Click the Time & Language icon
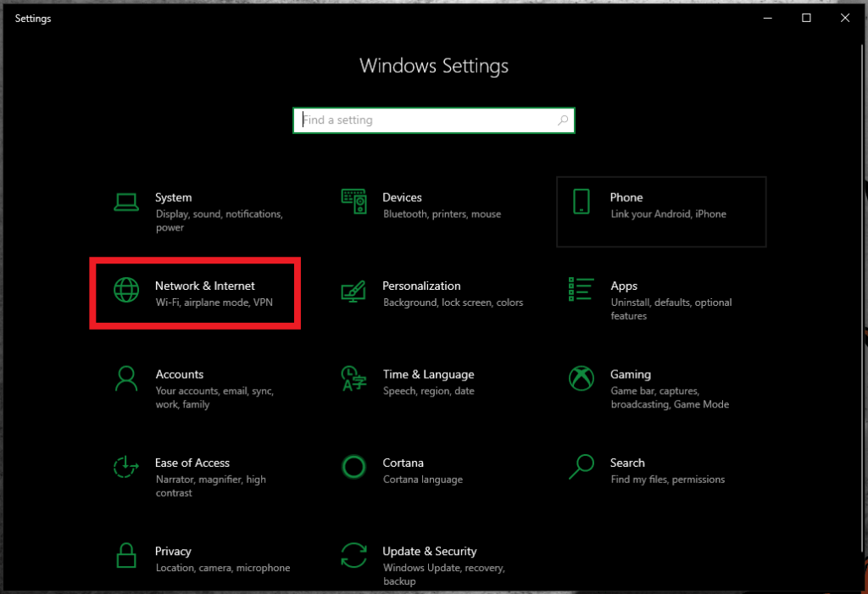The image size is (868, 594). pos(353,379)
